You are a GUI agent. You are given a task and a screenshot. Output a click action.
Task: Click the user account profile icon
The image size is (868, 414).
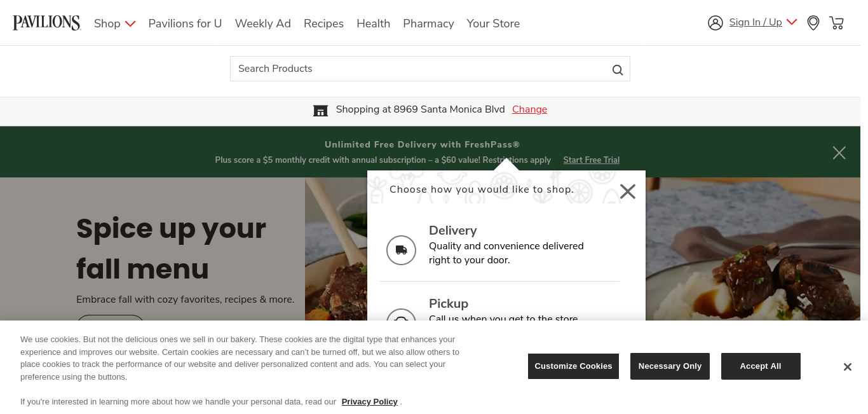coord(715,23)
